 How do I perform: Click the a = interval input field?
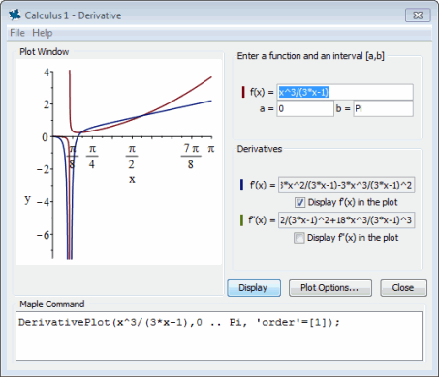[x=305, y=109]
